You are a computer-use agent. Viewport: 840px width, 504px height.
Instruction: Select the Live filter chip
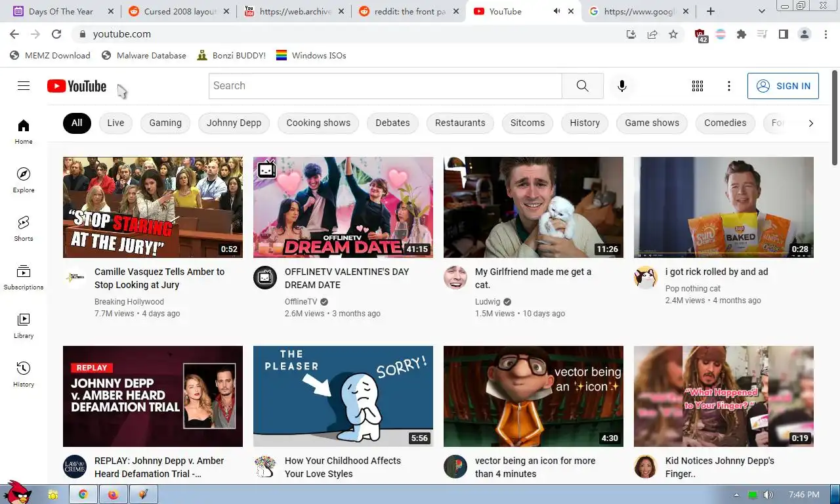(x=115, y=123)
